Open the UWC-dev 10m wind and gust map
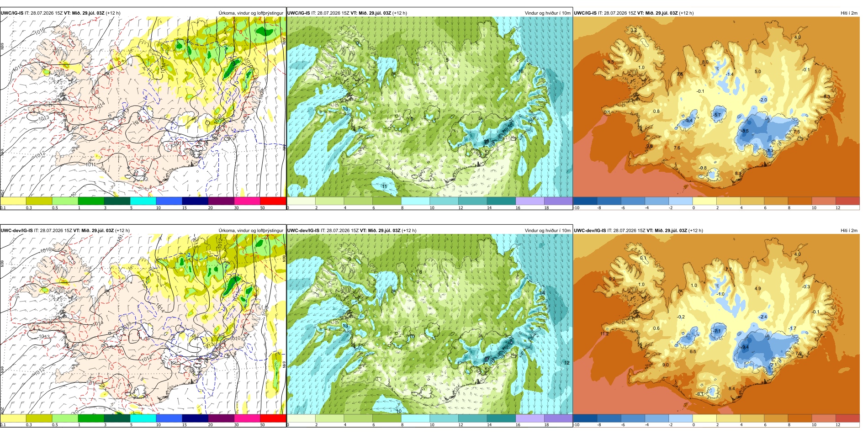This screenshot has height=434, width=868. click(429, 324)
